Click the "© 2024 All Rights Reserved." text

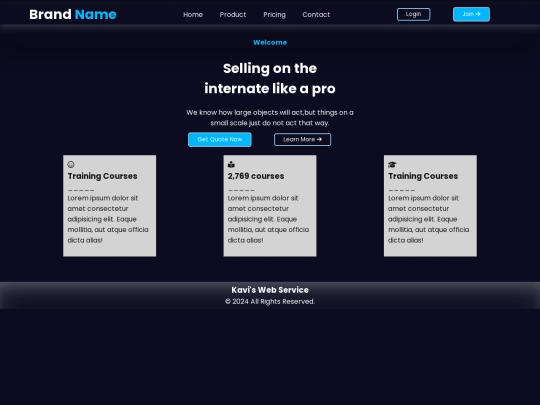pyautogui.click(x=270, y=302)
